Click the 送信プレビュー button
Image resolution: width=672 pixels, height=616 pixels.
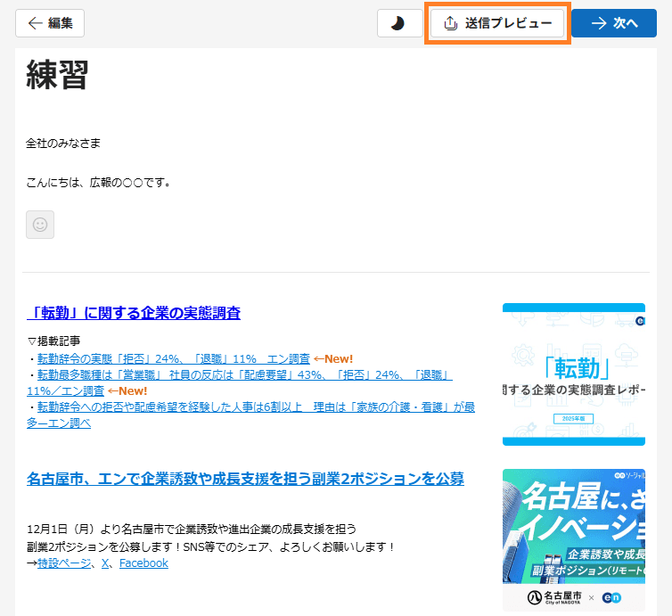click(497, 24)
